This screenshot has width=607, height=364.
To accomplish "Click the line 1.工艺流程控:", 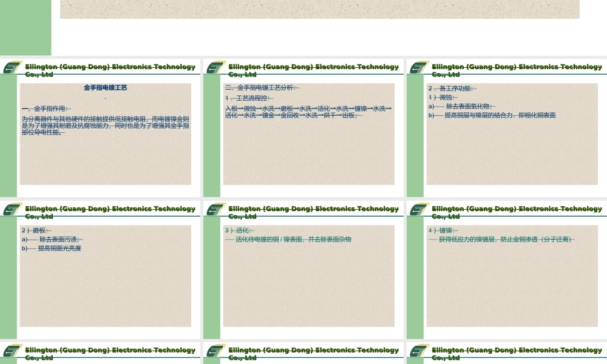I will [249, 98].
